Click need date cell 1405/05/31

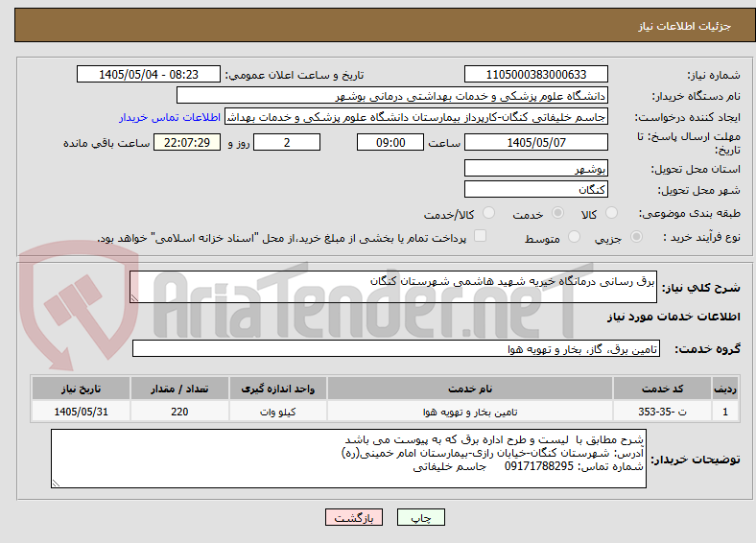(x=81, y=412)
